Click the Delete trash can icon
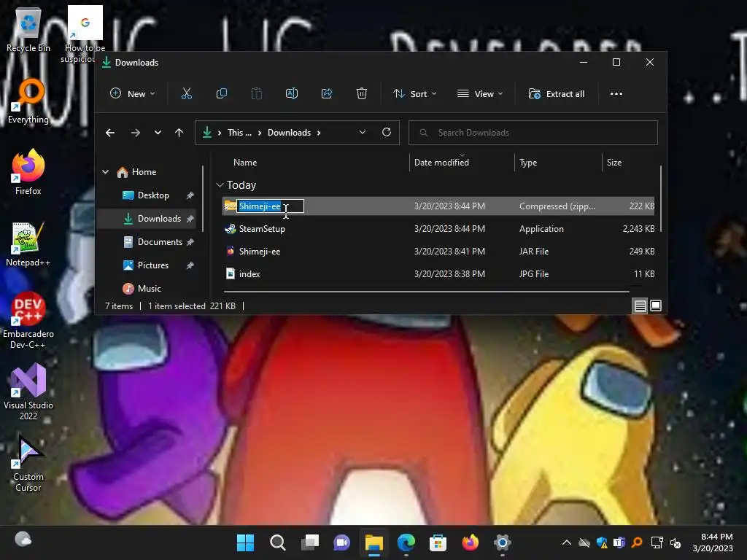Image resolution: width=747 pixels, height=560 pixels. 362,94
